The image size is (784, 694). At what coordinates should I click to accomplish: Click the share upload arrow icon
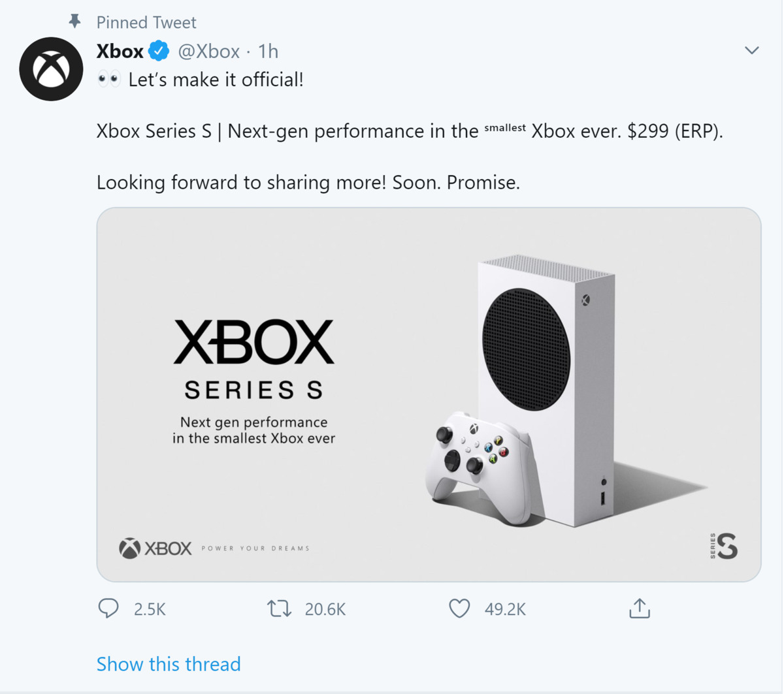tap(639, 608)
